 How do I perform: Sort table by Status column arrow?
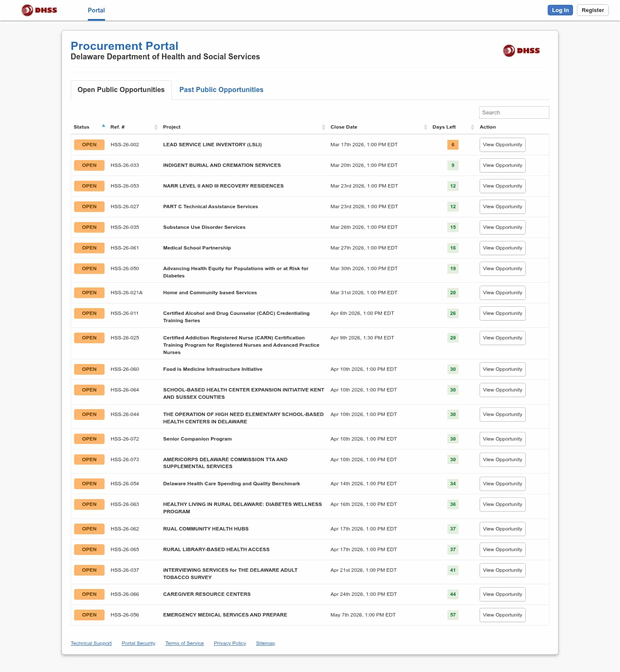click(x=103, y=126)
